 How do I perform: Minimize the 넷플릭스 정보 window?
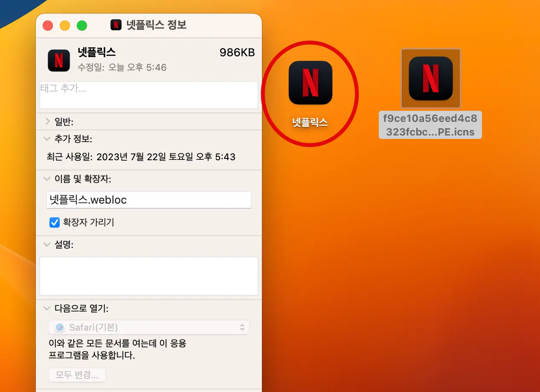pos(65,26)
